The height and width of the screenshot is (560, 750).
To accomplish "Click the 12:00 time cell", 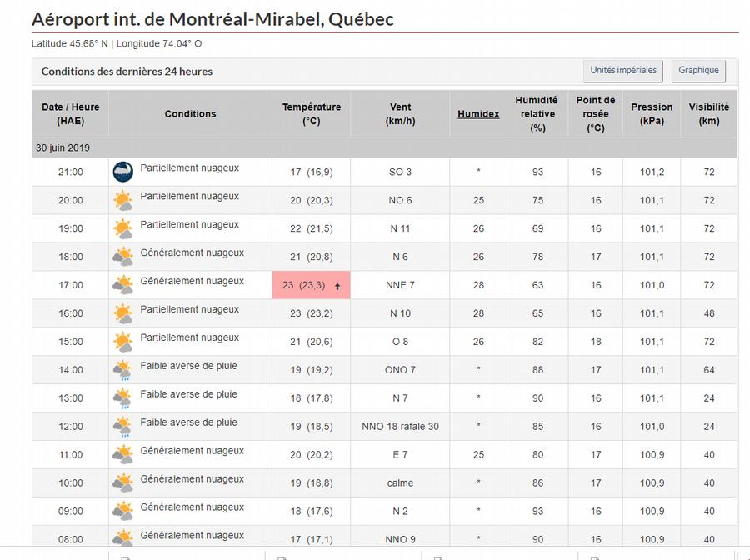I will (71, 426).
